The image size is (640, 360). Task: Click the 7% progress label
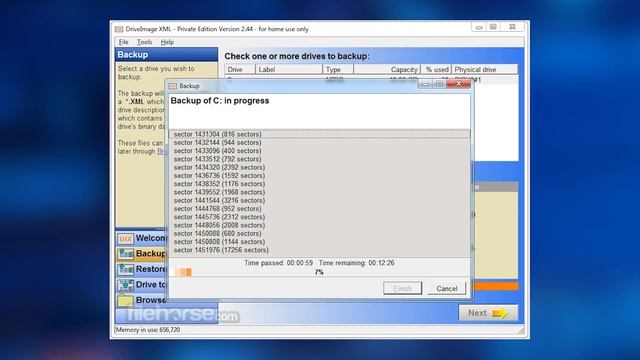point(319,272)
